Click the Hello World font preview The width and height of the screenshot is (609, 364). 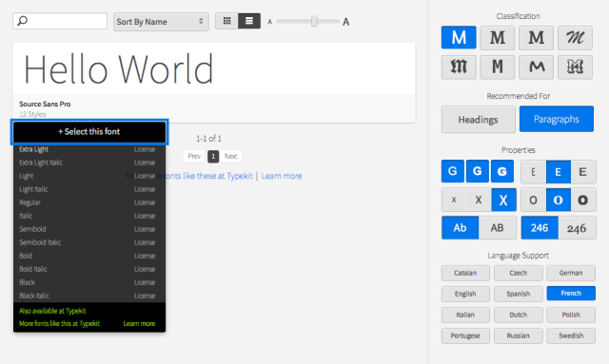point(118,69)
